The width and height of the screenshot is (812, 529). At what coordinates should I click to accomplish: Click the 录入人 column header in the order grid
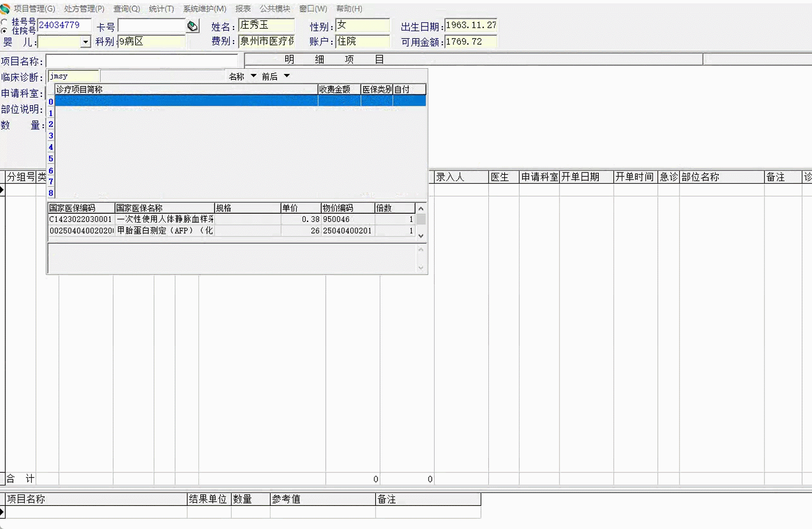[x=461, y=177]
